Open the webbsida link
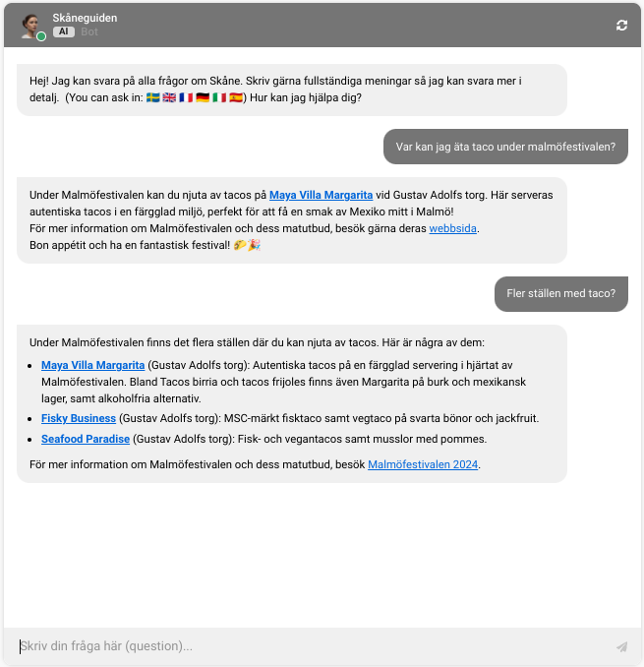Viewport: 644px width, 667px height. [452, 228]
